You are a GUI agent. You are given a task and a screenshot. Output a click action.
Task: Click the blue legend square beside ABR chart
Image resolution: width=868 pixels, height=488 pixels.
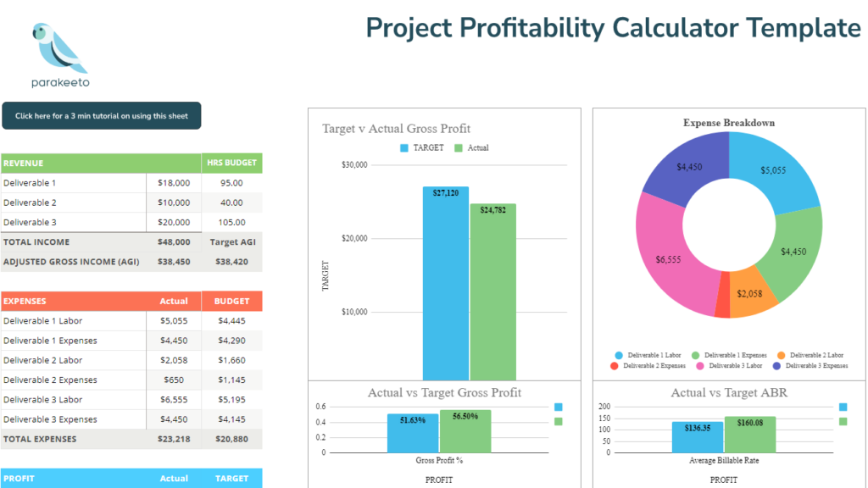point(843,408)
